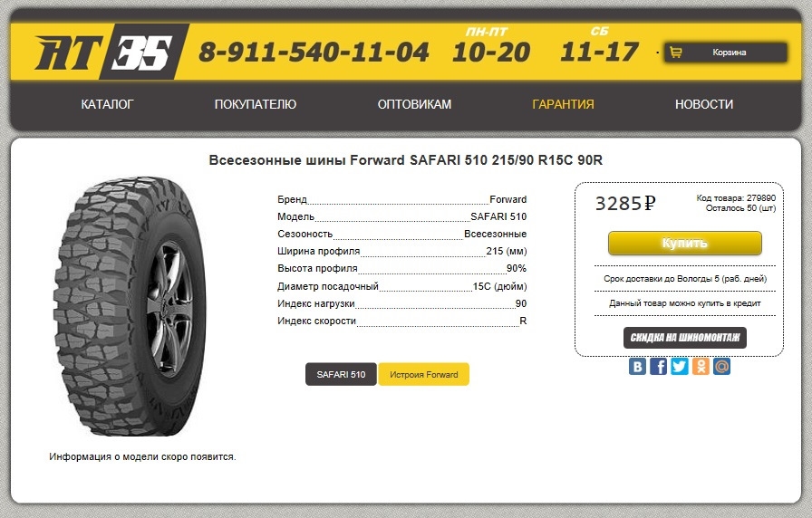Click the AT35 site logo

(x=103, y=53)
